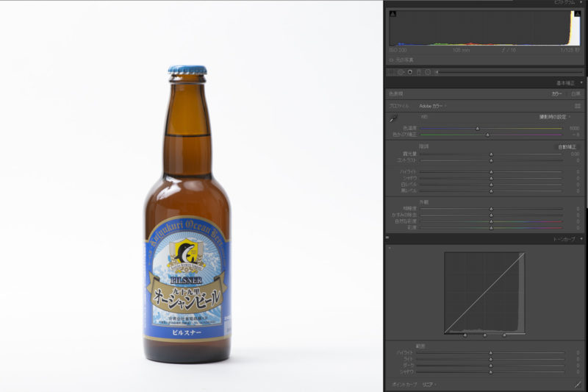Click the temperature value 5000 field
The image size is (588, 392).
click(x=574, y=128)
